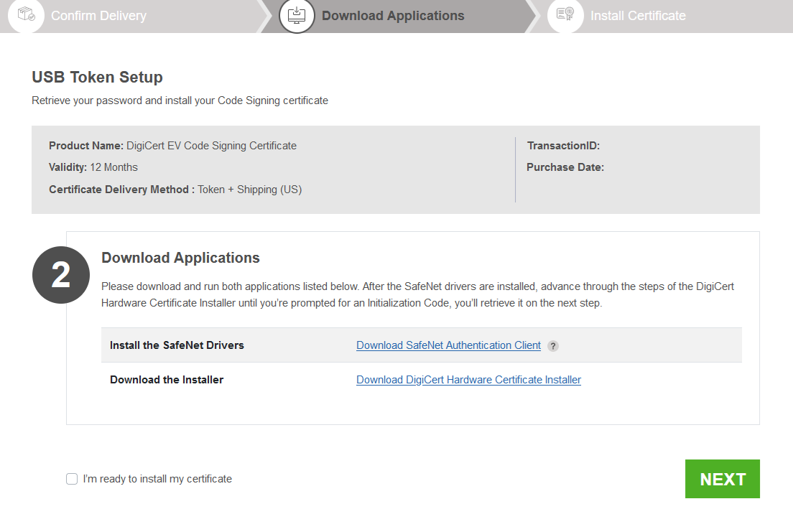
Task: Click the Download Applications monitor icon
Action: click(297, 15)
